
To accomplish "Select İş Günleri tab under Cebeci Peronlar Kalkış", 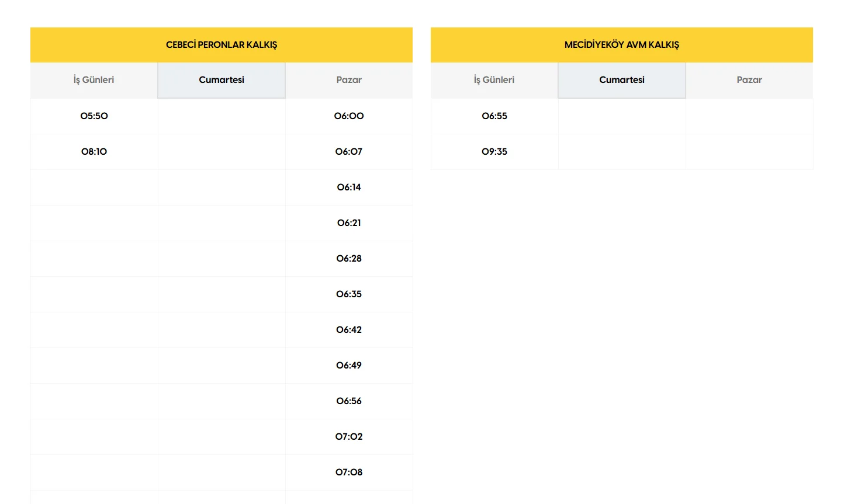I will (94, 80).
